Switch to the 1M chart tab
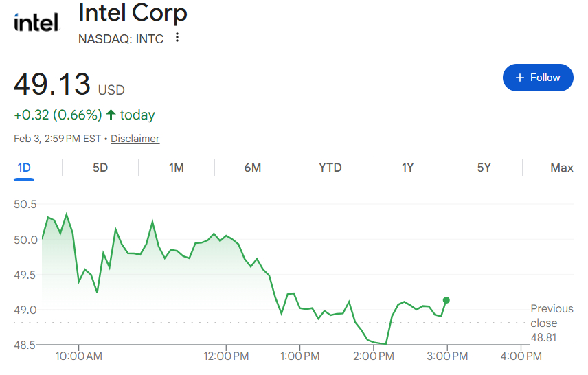This screenshot has height=375, width=588. (177, 168)
